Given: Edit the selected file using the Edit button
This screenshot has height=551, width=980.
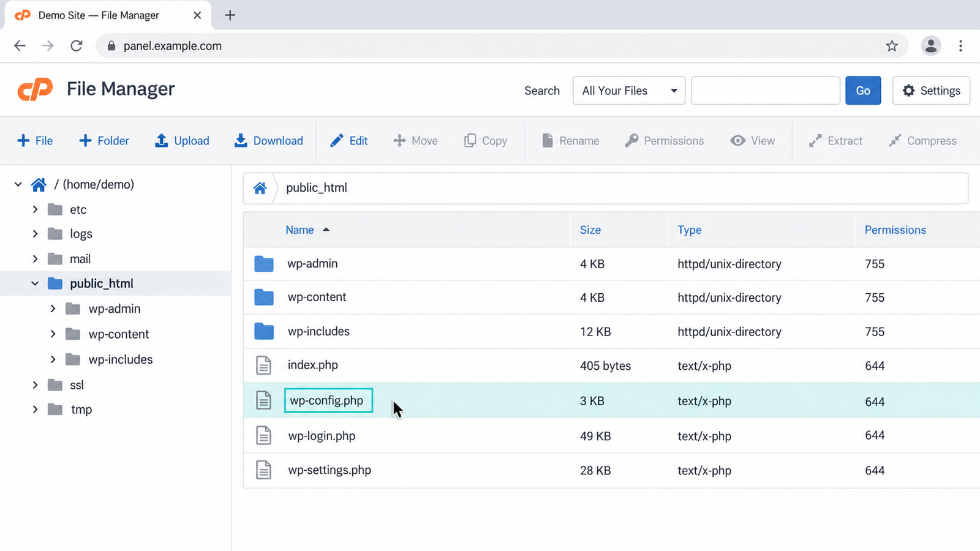Looking at the screenshot, I should [349, 141].
